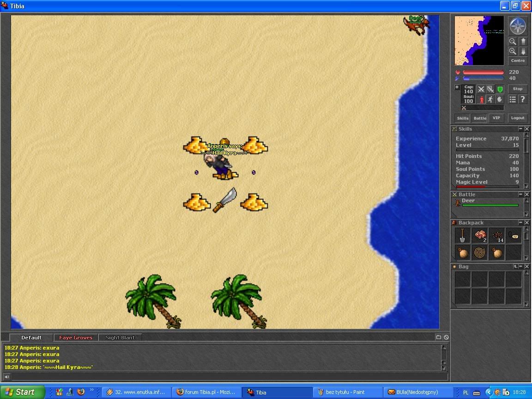Minimize the Backpack panel
Screen dimensions: 532x399
pyautogui.click(x=520, y=223)
